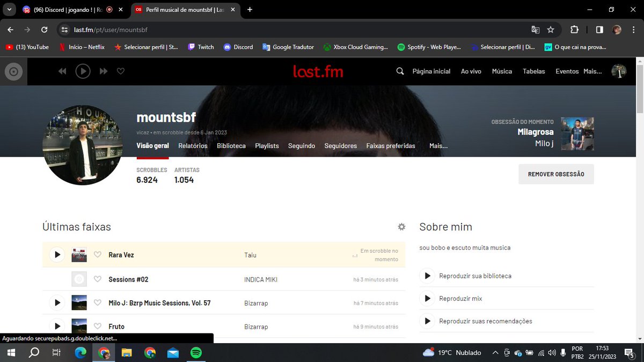Open the Faixas preferidas tab
Image resolution: width=644 pixels, height=362 pixels.
point(391,146)
